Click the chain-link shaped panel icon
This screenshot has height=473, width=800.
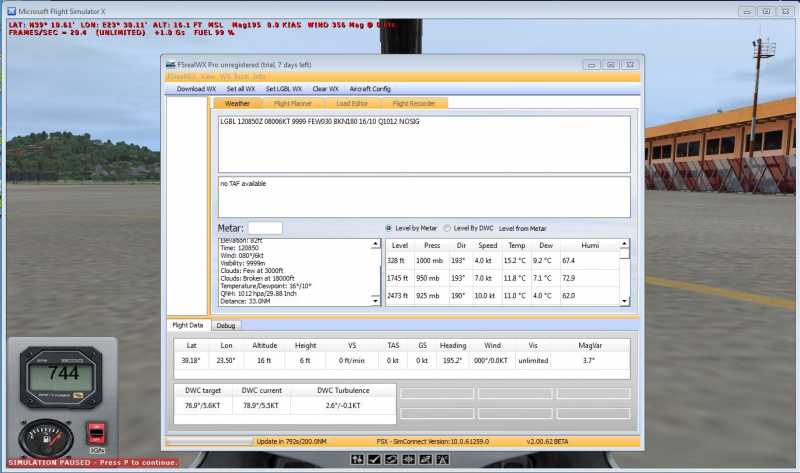click(x=391, y=460)
